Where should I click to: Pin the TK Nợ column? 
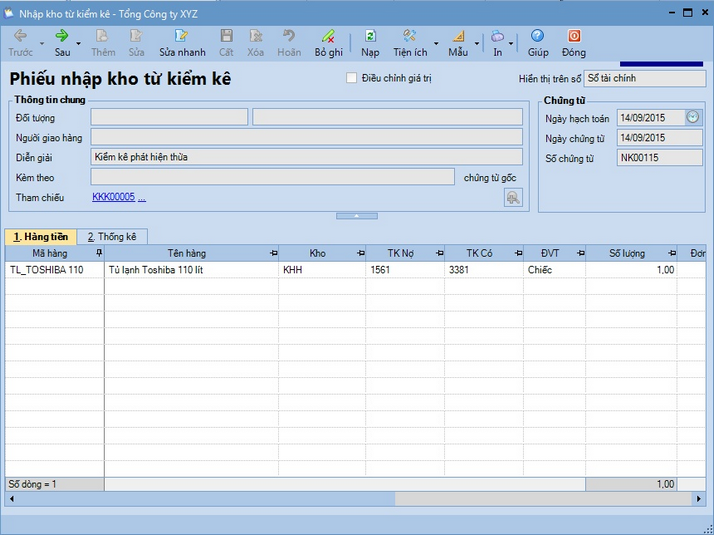coord(439,253)
